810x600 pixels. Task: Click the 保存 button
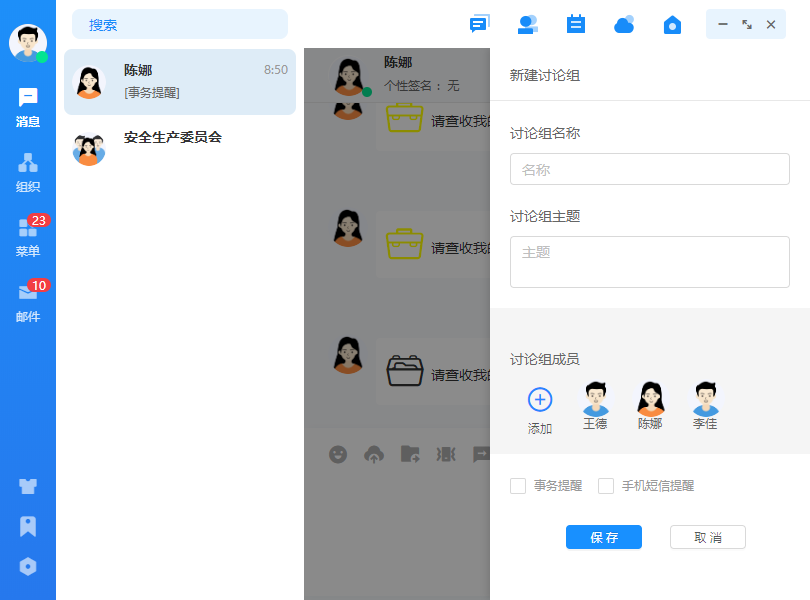tap(604, 537)
